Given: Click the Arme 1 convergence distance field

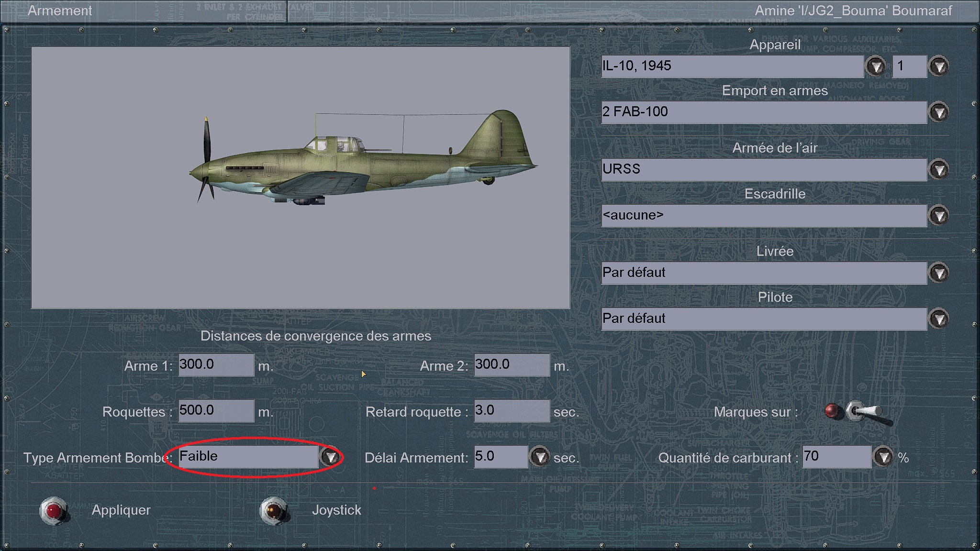Looking at the screenshot, I should (216, 365).
